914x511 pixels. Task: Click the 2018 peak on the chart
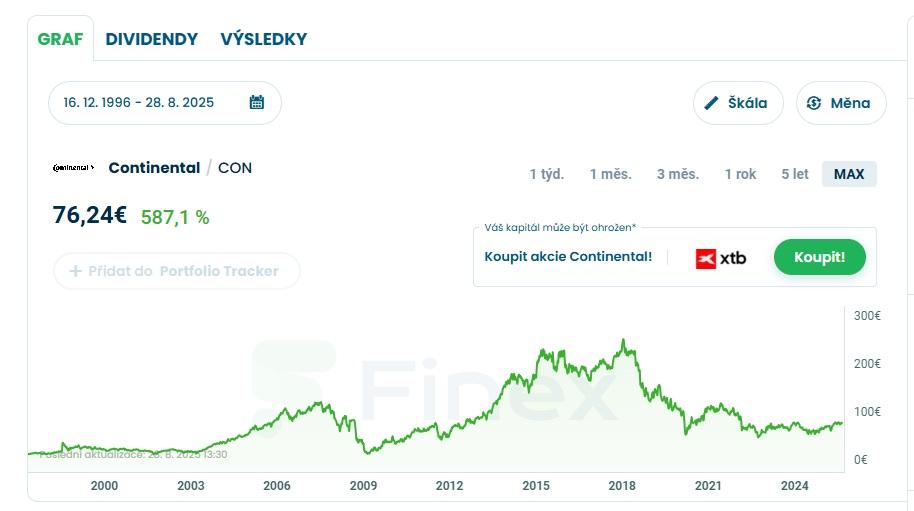tap(624, 340)
